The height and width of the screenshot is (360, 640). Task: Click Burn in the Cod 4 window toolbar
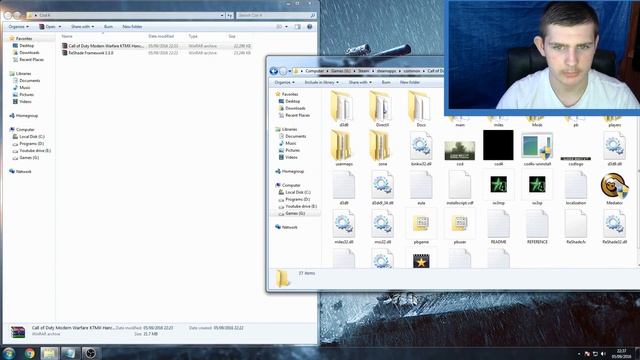point(108,27)
